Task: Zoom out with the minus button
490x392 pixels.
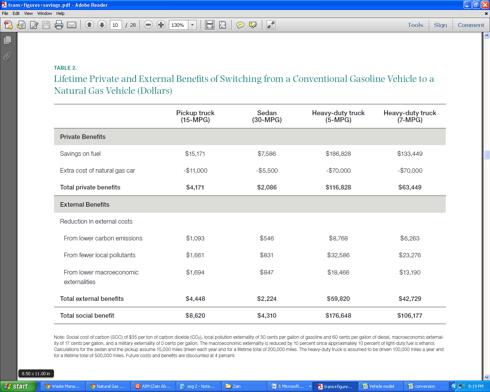Action: 148,25
